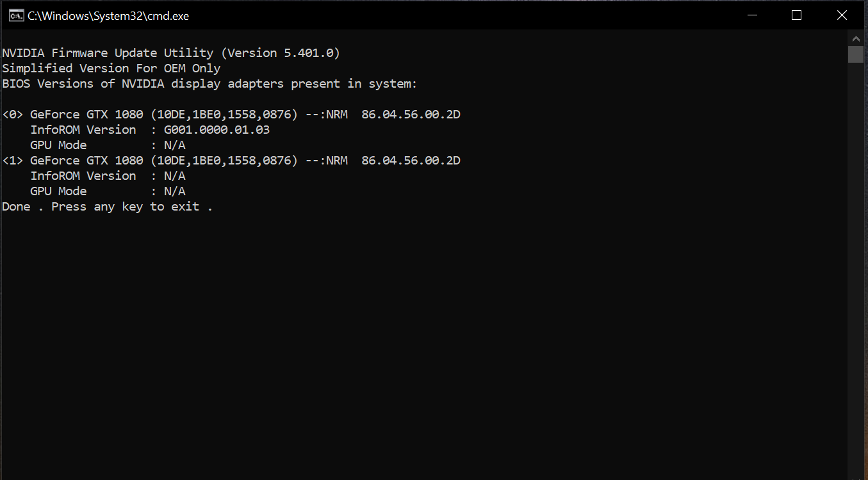Maximize the command prompt window
This screenshot has width=868, height=480.
pyautogui.click(x=796, y=15)
